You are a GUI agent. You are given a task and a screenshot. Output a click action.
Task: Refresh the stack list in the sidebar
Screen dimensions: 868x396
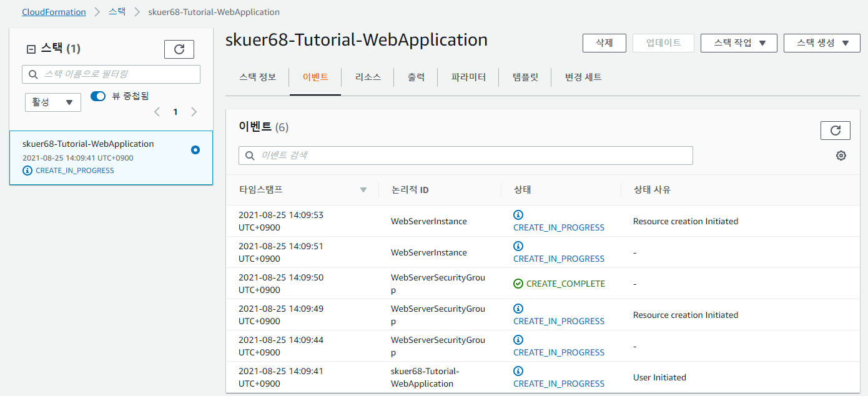coord(179,49)
